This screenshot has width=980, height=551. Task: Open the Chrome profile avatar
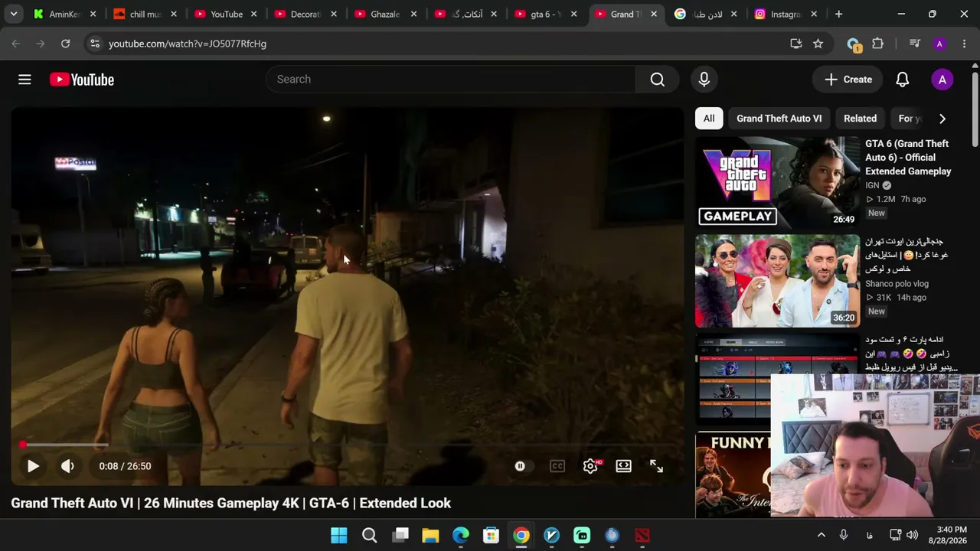click(939, 44)
